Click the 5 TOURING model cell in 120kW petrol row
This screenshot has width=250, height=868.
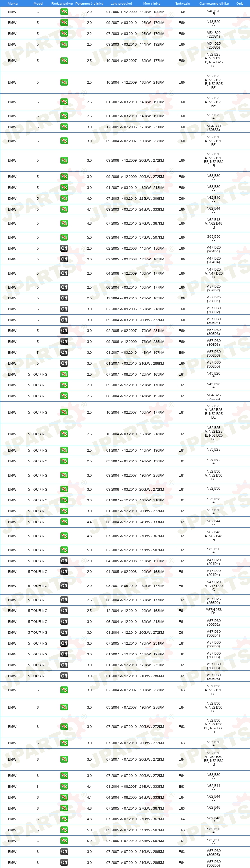(38, 374)
